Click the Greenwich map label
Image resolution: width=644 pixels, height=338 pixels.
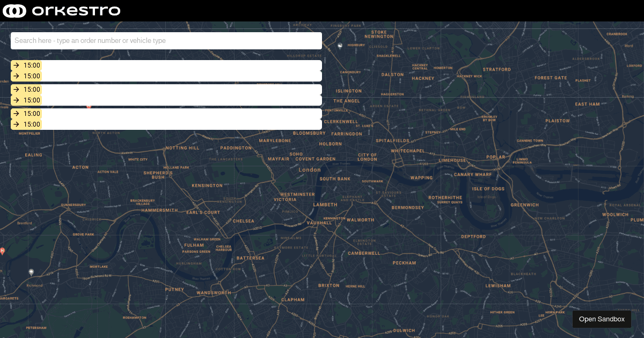tap(525, 205)
